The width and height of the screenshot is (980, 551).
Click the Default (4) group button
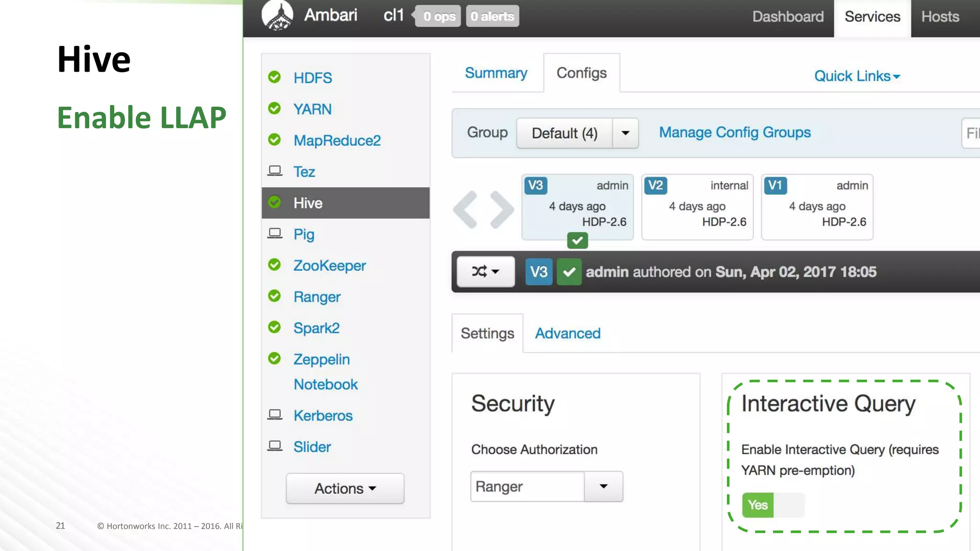coord(565,133)
